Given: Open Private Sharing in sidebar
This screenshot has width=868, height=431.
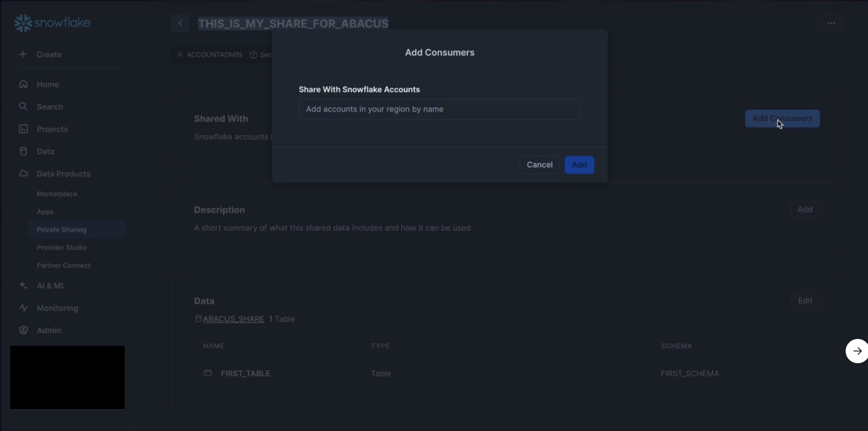Looking at the screenshot, I should click(x=61, y=230).
